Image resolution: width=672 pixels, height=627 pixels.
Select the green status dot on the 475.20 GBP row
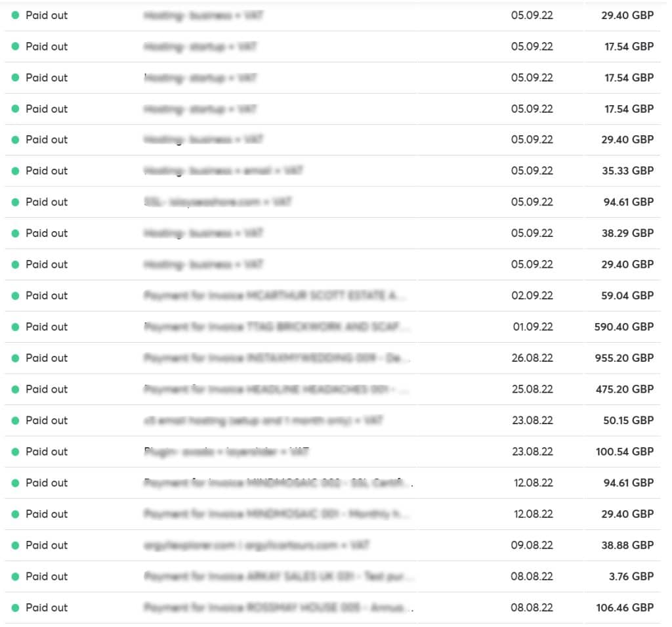[x=16, y=389]
